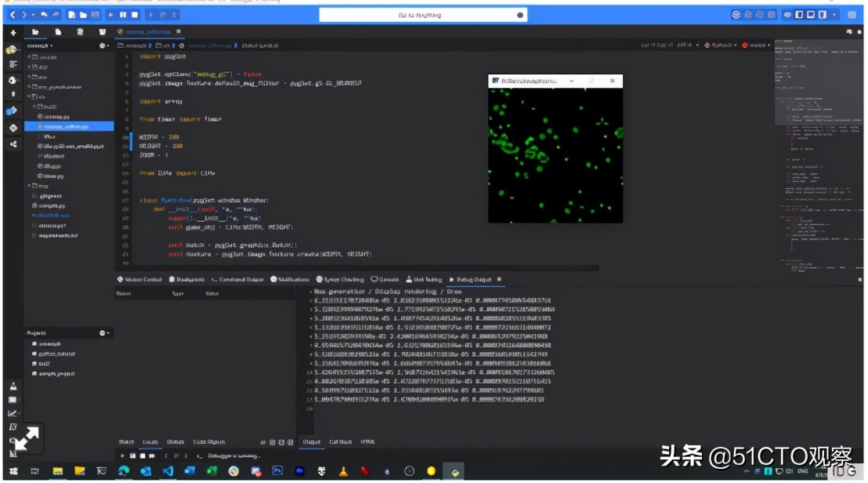Open the Syntax Checking bottom tab
The height and width of the screenshot is (483, 868).
[x=340, y=279]
